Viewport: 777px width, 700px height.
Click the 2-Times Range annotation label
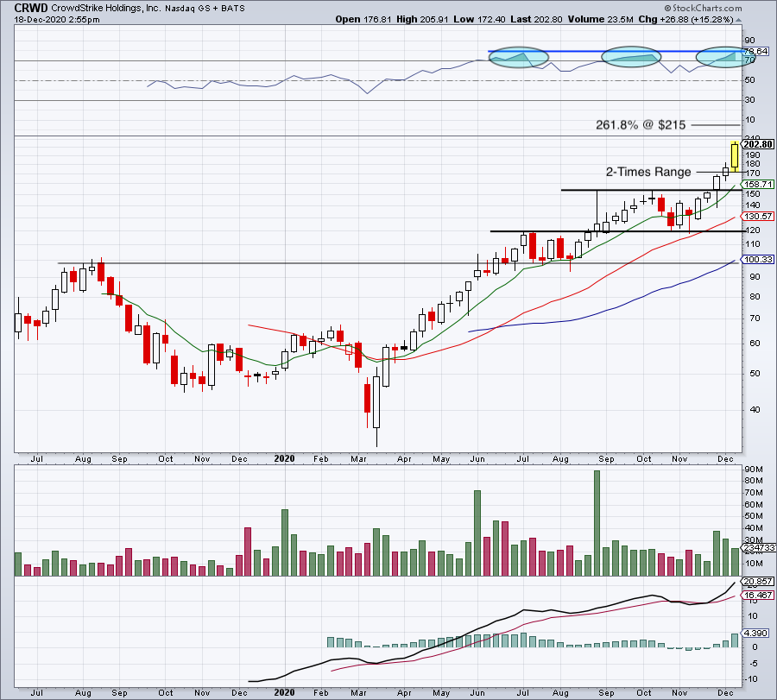click(x=648, y=172)
